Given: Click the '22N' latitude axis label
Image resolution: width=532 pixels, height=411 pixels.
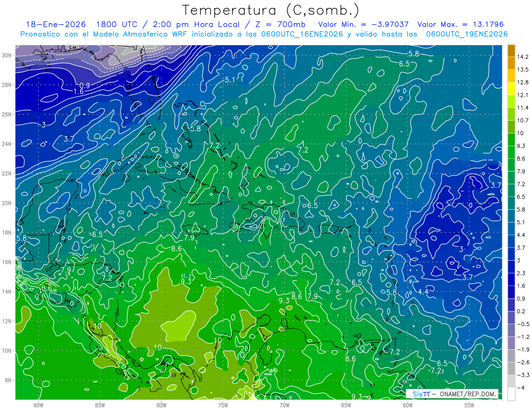Looking at the screenshot, I should pyautogui.click(x=7, y=173).
